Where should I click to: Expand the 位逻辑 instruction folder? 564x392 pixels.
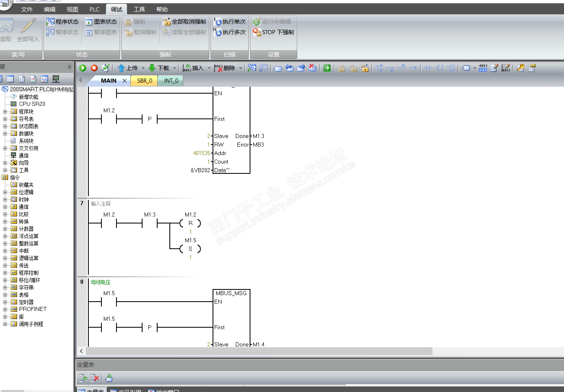click(x=5, y=192)
